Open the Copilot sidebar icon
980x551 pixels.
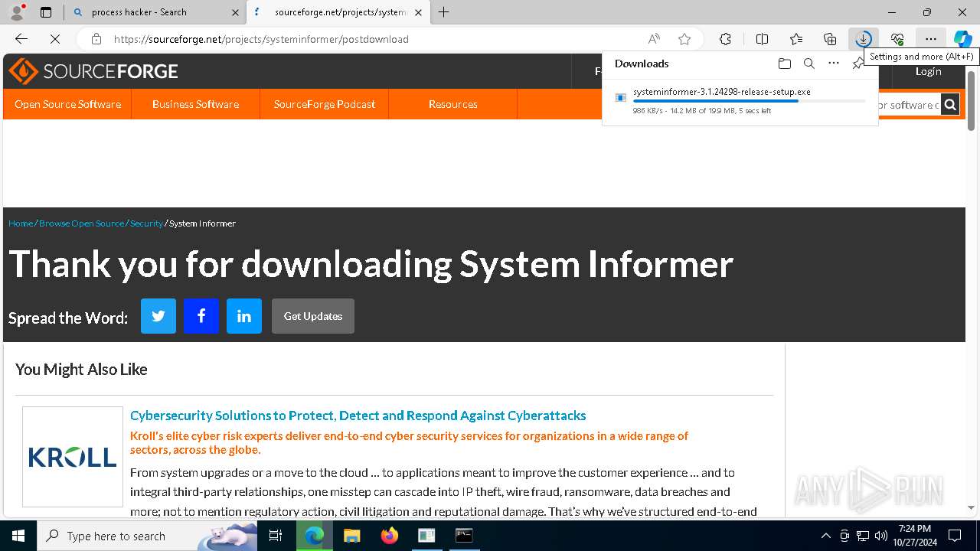coord(962,39)
